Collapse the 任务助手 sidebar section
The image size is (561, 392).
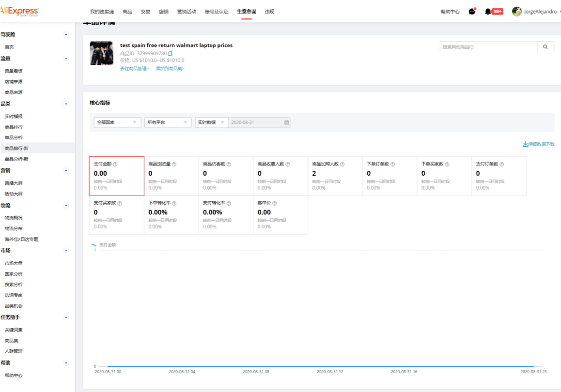click(66, 317)
